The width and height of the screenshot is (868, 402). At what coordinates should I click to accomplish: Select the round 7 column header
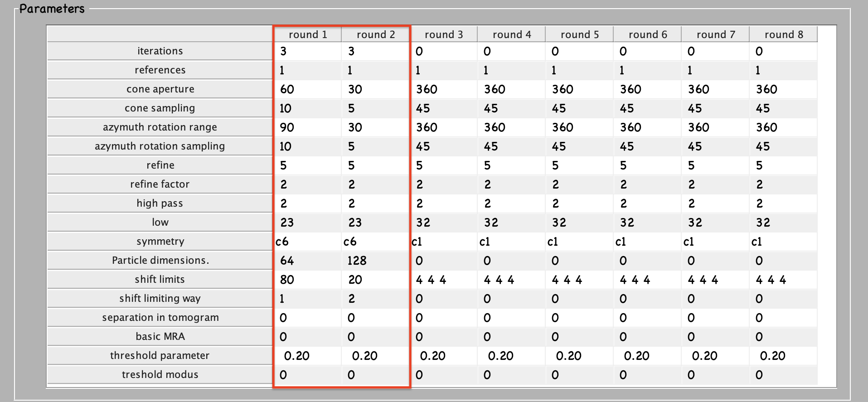(x=716, y=34)
